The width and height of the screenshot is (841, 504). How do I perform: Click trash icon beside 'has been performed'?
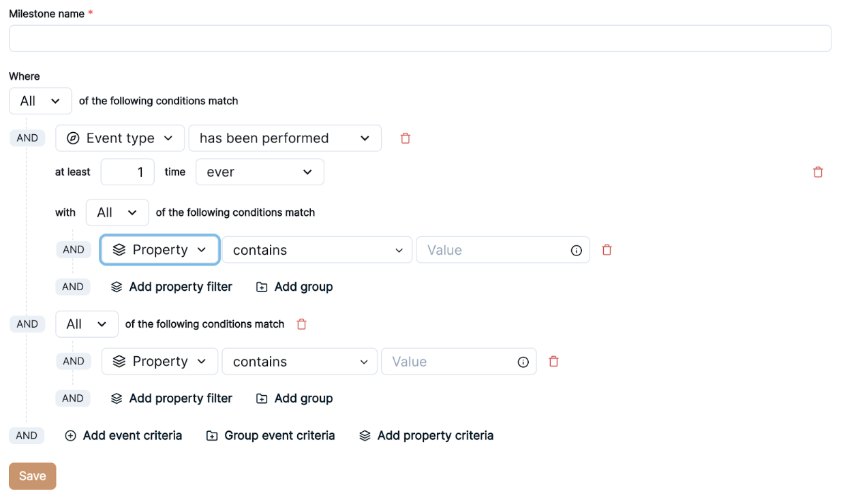[406, 138]
